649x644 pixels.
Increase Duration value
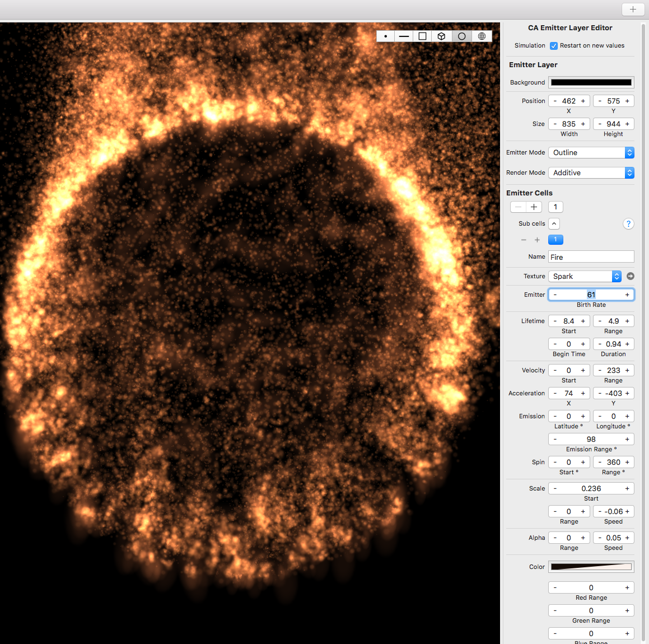coord(627,344)
